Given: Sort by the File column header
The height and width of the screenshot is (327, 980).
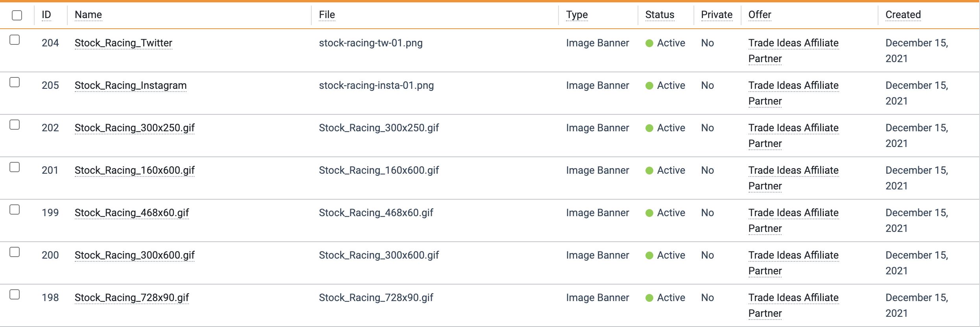Looking at the screenshot, I should [x=327, y=15].
